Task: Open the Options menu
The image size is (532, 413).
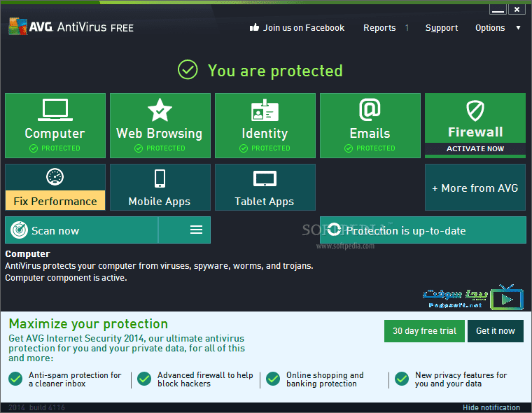Action: pos(490,28)
